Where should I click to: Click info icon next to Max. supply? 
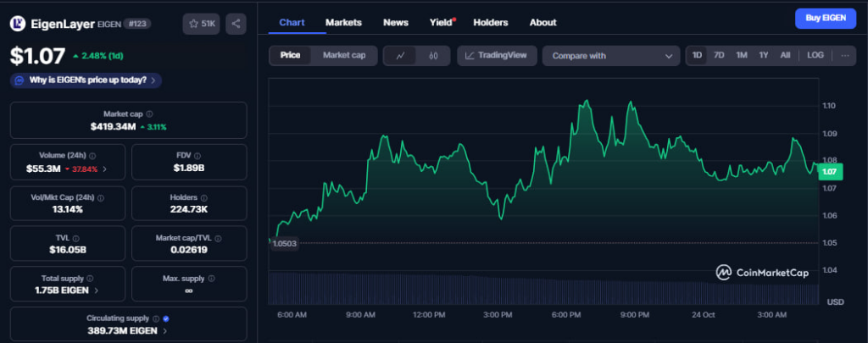click(211, 279)
